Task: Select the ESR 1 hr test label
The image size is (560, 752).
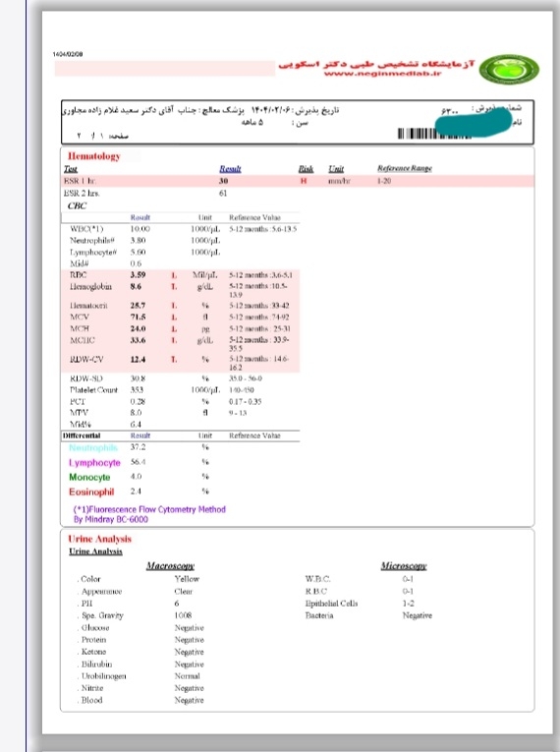Action: [80, 181]
